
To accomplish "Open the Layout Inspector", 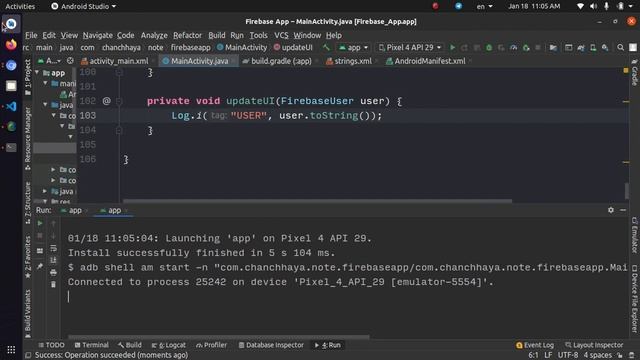I will (594, 345).
